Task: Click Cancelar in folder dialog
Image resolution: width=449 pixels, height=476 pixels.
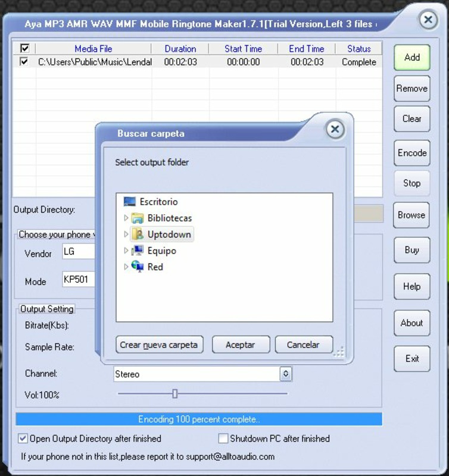Action: pyautogui.click(x=304, y=345)
